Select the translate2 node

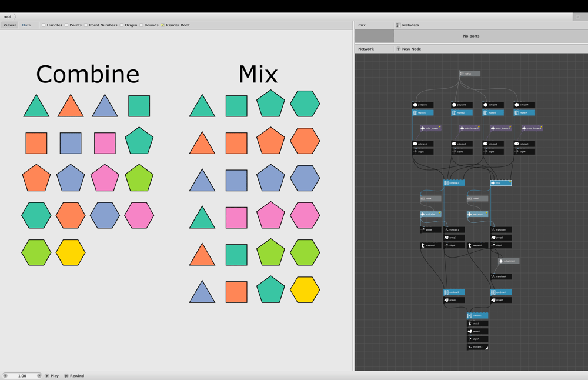coord(500,229)
